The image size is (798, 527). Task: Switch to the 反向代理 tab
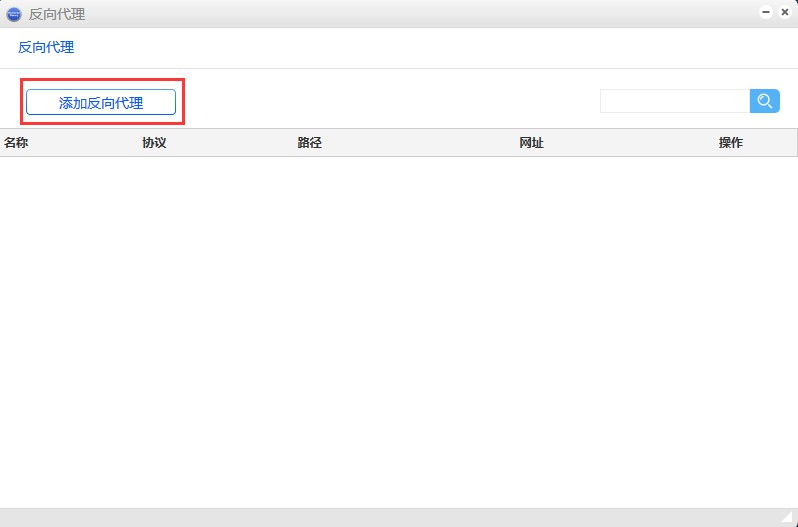pos(46,47)
